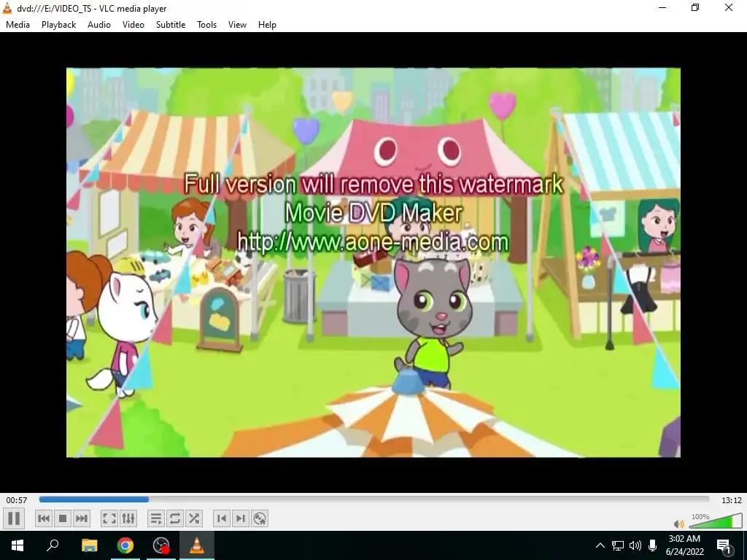
Task: Open the DVD menu button
Action: point(260,518)
